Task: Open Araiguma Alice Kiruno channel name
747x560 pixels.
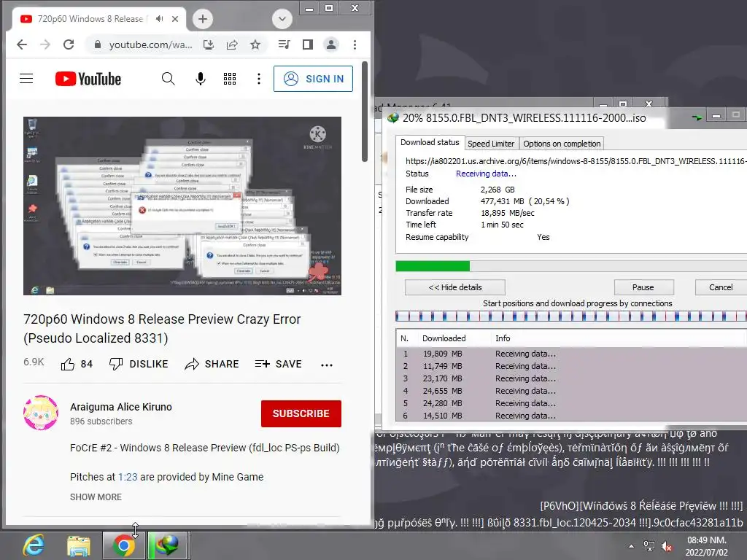Action: (121, 407)
